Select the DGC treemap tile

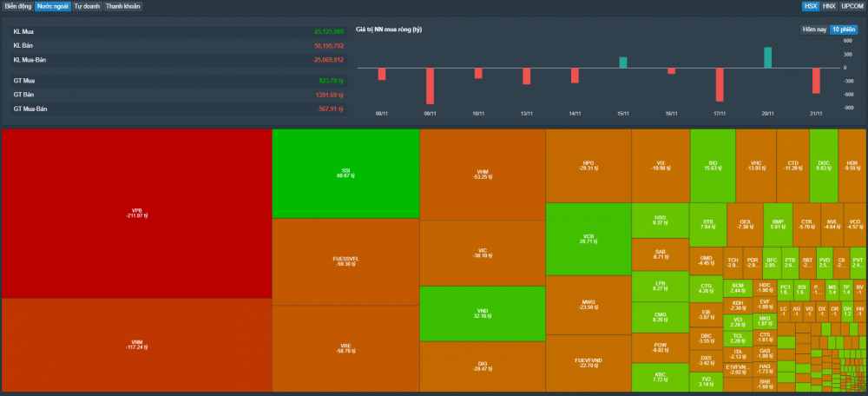pos(824,166)
